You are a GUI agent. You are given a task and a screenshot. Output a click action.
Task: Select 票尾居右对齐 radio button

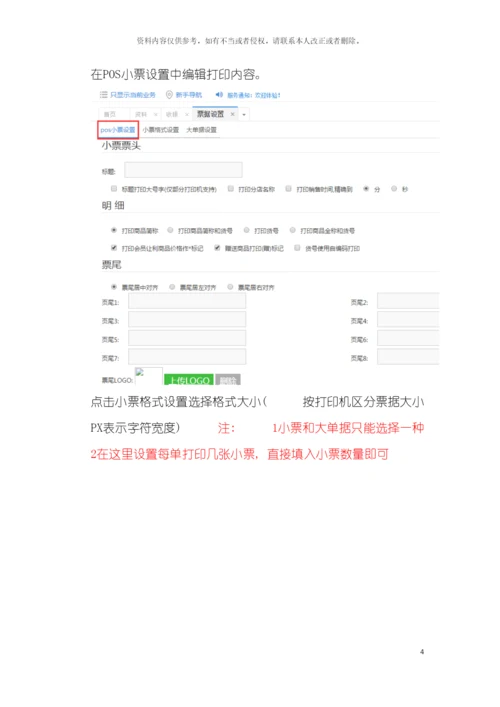click(x=230, y=287)
